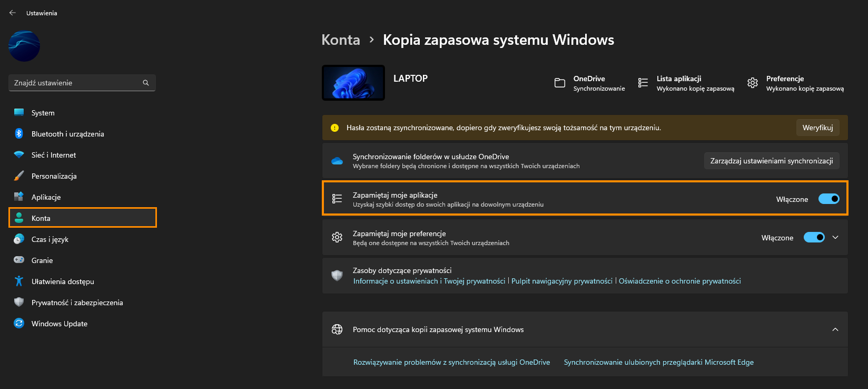The width and height of the screenshot is (868, 389).
Task: Click the Lista aplikacji list icon at top
Action: (x=643, y=83)
